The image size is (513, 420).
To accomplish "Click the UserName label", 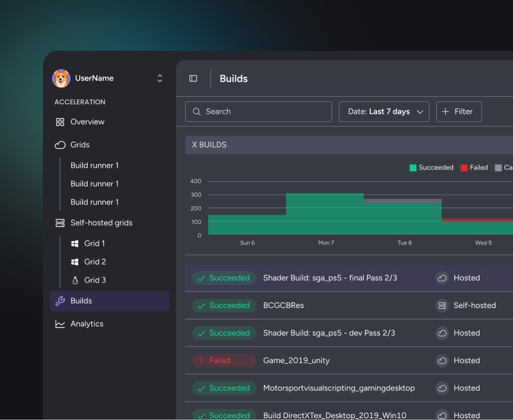I will [94, 78].
